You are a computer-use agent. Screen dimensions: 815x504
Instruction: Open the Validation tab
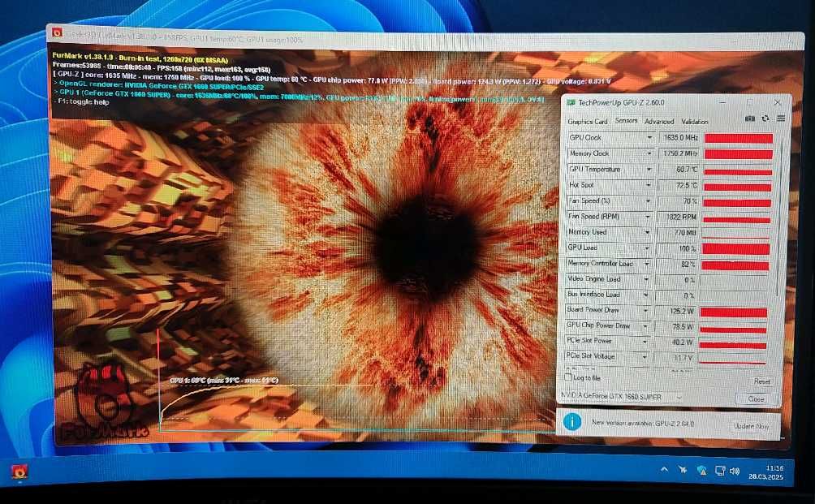pyautogui.click(x=694, y=122)
